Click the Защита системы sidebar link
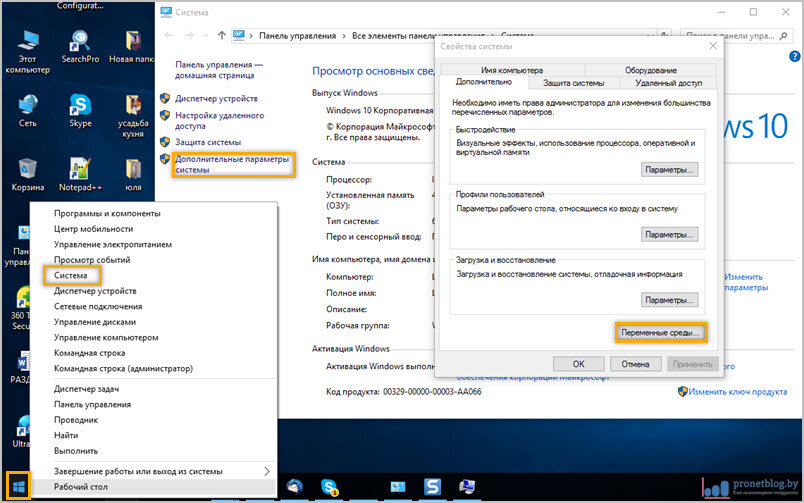The width and height of the screenshot is (804, 503). pyautogui.click(x=208, y=142)
